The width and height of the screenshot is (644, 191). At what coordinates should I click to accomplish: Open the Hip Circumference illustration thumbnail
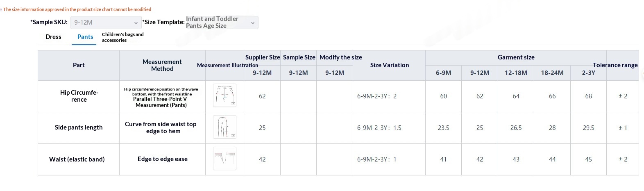pos(224,95)
